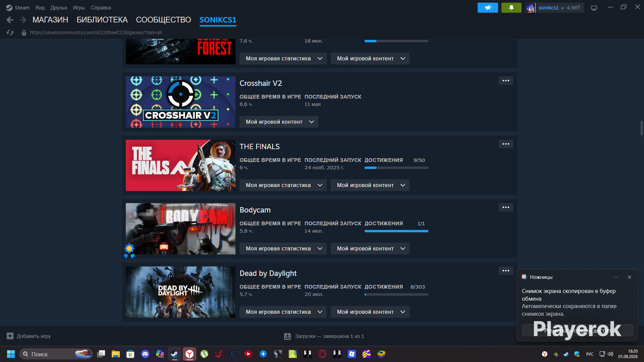The width and height of the screenshot is (644, 362).
Task: Click the Crosshair V2 game thumbnail
Action: 180,102
